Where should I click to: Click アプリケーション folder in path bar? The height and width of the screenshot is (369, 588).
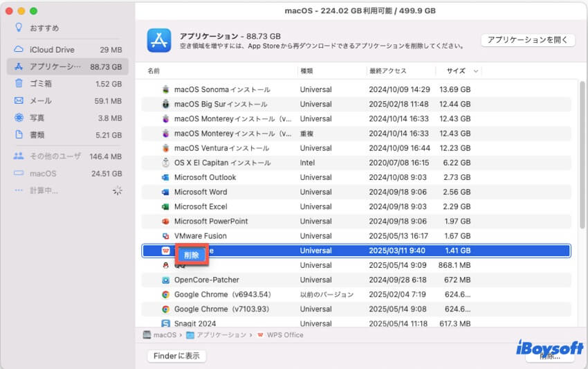pyautogui.click(x=217, y=335)
